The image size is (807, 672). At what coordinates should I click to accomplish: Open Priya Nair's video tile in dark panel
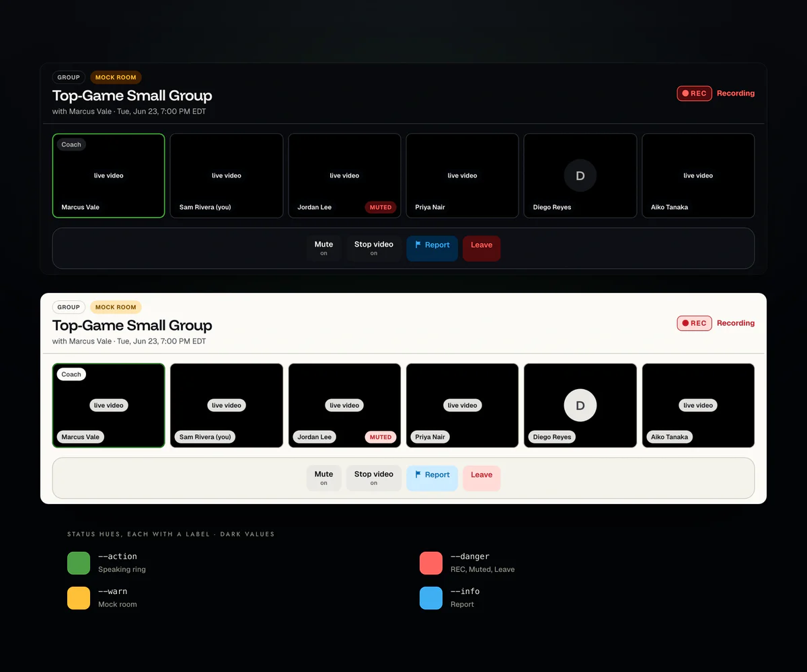click(x=463, y=175)
